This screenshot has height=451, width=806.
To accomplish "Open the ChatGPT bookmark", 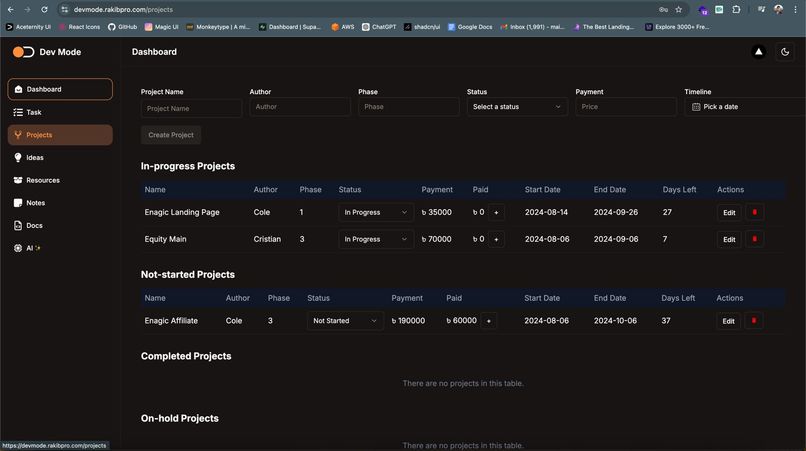I will (379, 27).
